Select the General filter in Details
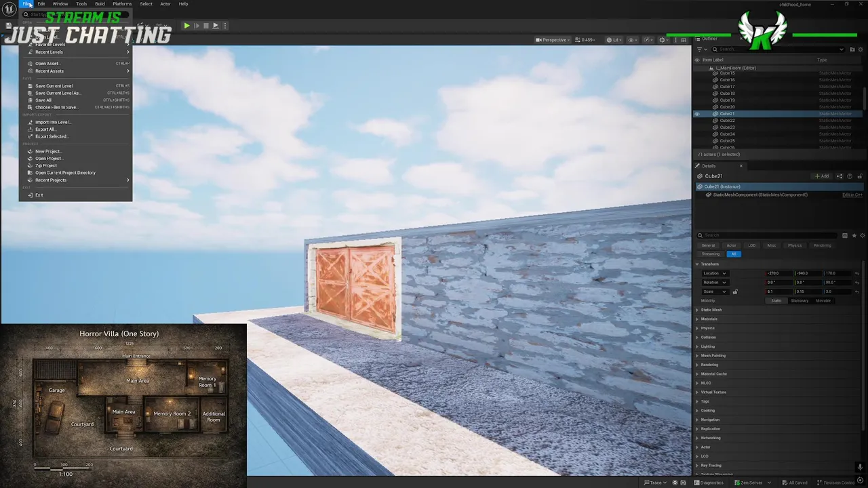This screenshot has height=488, width=868. 708,245
